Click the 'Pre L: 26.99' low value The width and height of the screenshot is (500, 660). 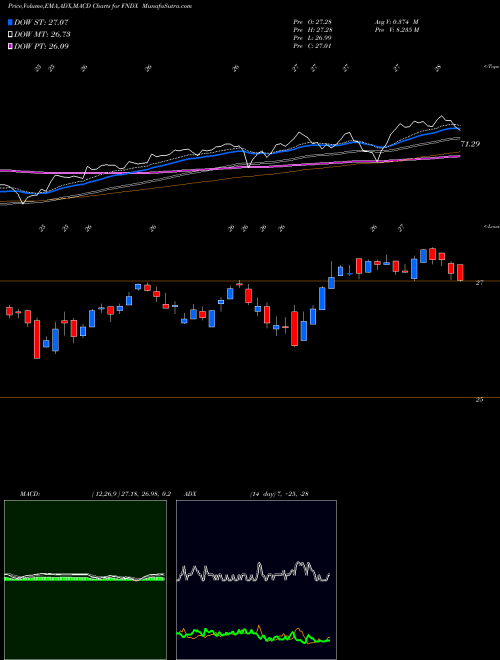point(312,38)
